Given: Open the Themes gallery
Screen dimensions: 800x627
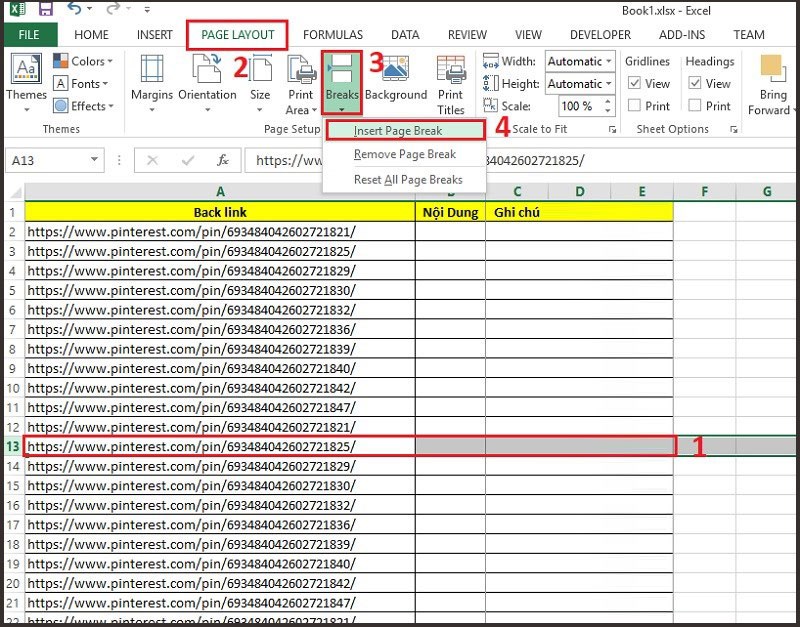Looking at the screenshot, I should click(26, 83).
